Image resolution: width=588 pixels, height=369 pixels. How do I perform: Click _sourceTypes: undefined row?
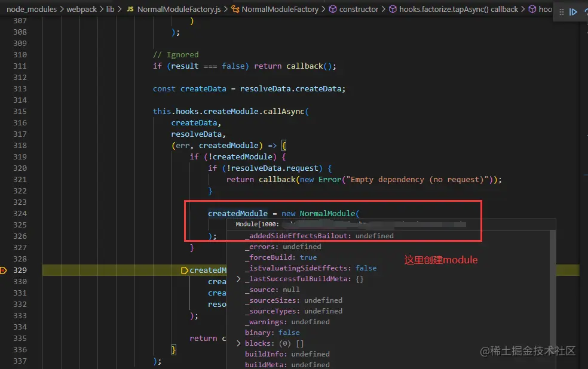coord(293,311)
